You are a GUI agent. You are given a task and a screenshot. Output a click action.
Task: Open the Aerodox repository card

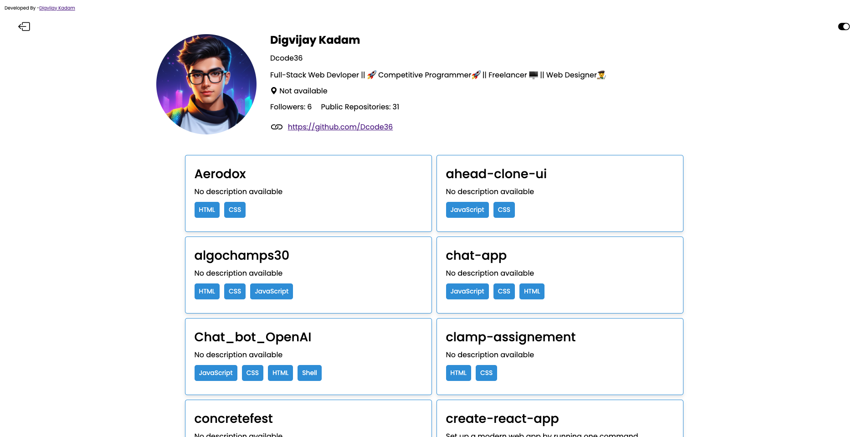point(308,193)
